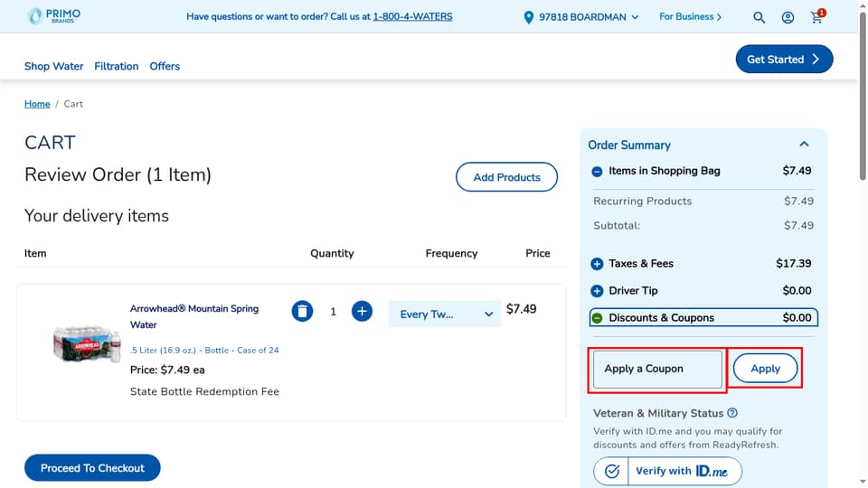868x488 pixels.
Task: Delete item with trash icon
Action: [x=302, y=311]
